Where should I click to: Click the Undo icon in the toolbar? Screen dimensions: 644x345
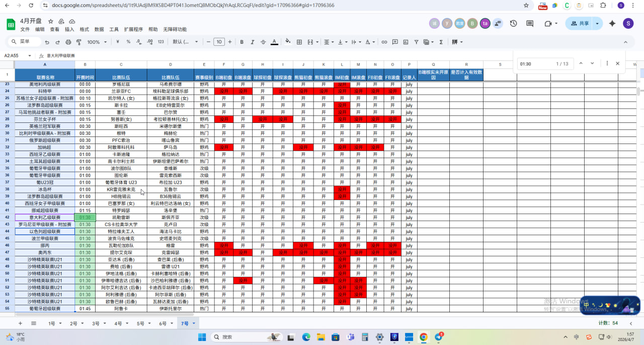coord(47,42)
